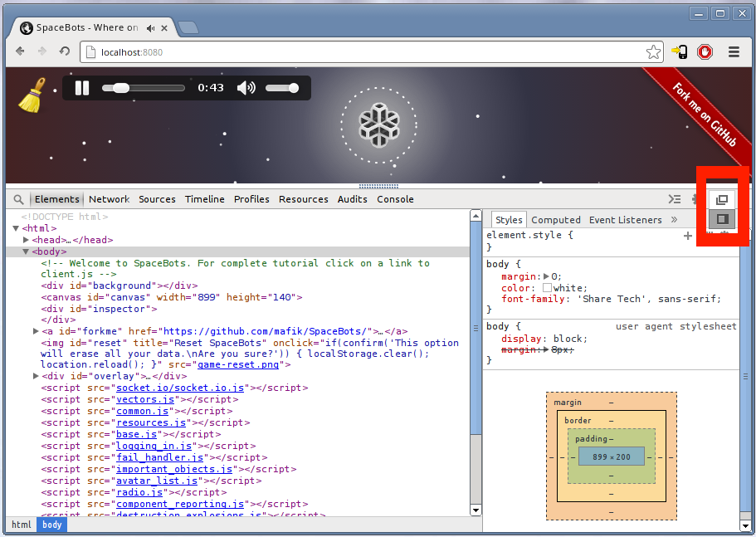
Task: Expand the head element node
Action: tap(27, 240)
